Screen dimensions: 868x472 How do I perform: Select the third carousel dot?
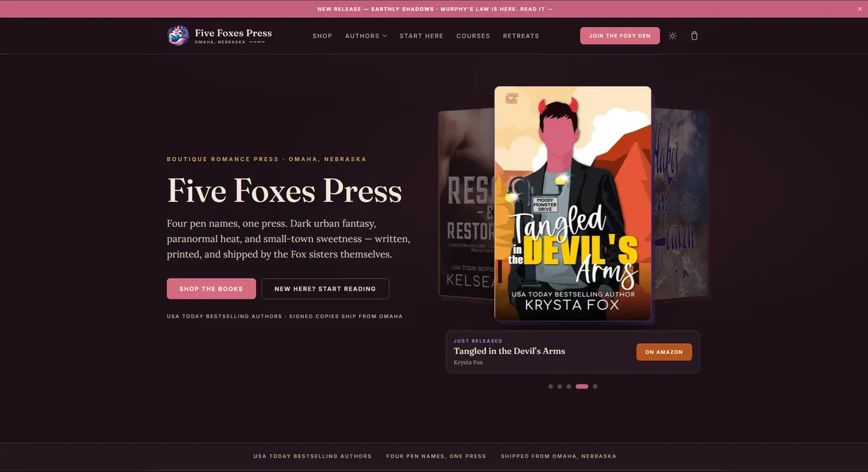click(569, 387)
